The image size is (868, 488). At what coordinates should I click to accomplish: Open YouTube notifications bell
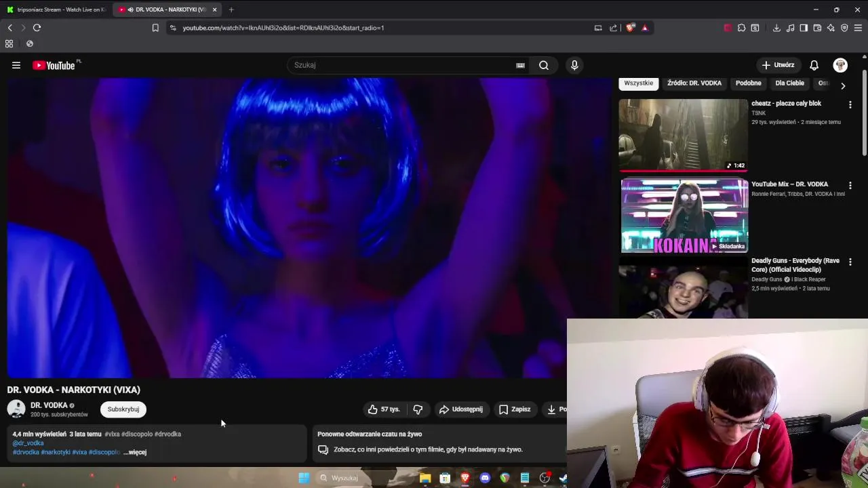[x=814, y=65]
